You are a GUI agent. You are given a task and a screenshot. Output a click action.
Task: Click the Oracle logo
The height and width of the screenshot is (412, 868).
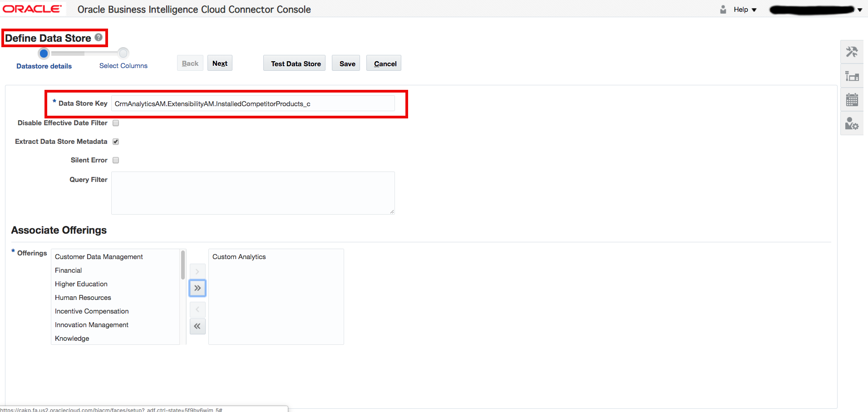[x=32, y=9]
